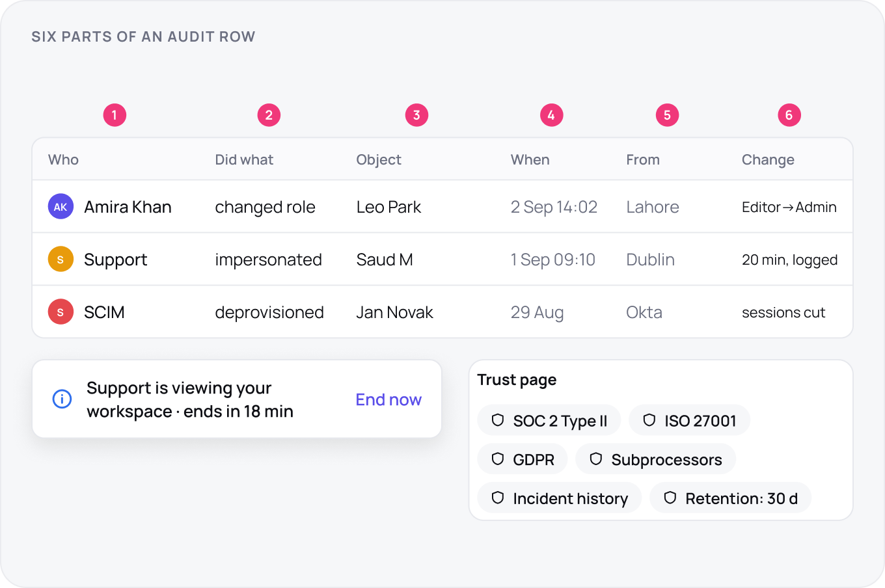This screenshot has width=885, height=588.
Task: Click the shield icon on Subprocessors
Action: (596, 459)
